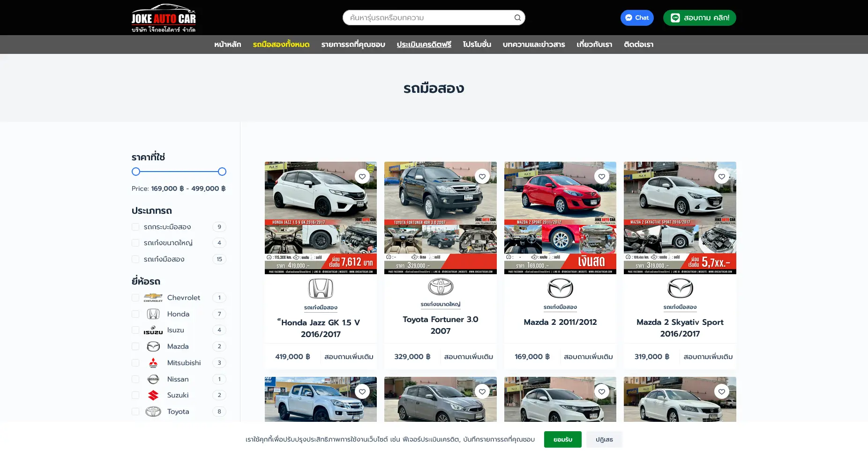Favorite the red Mazda 2 2011/2012
The image size is (868, 457).
click(601, 176)
